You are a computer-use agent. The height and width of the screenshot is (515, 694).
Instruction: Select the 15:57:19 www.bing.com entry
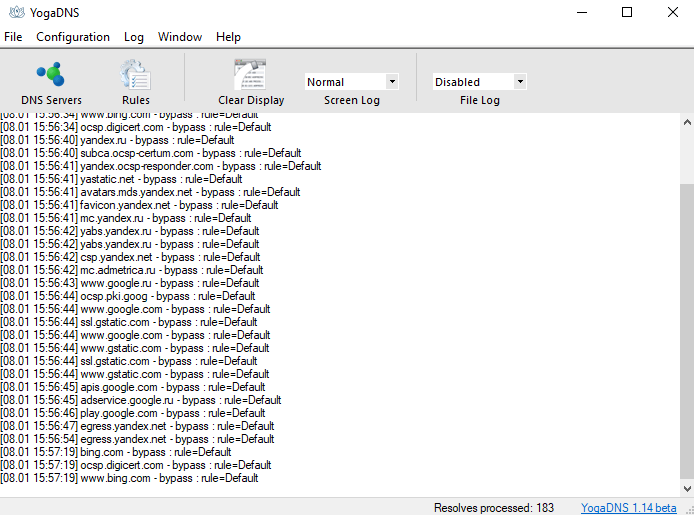[x=129, y=478]
